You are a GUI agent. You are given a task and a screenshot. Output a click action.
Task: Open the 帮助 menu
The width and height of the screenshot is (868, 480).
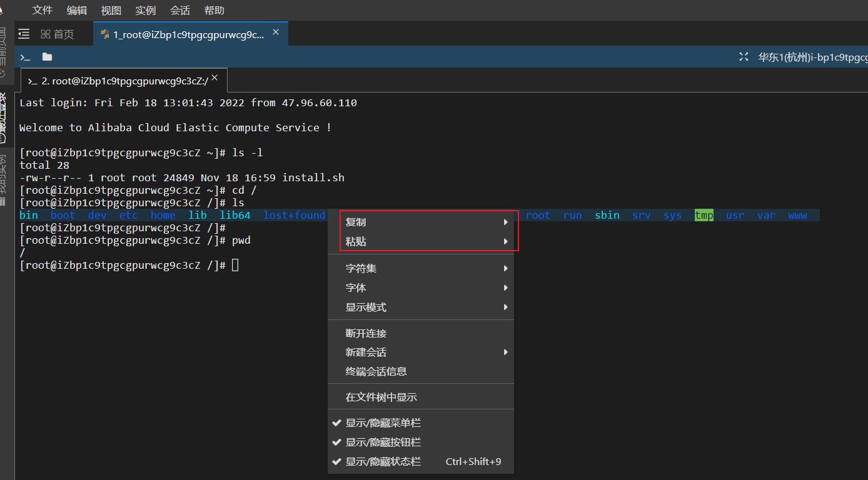[x=214, y=11]
